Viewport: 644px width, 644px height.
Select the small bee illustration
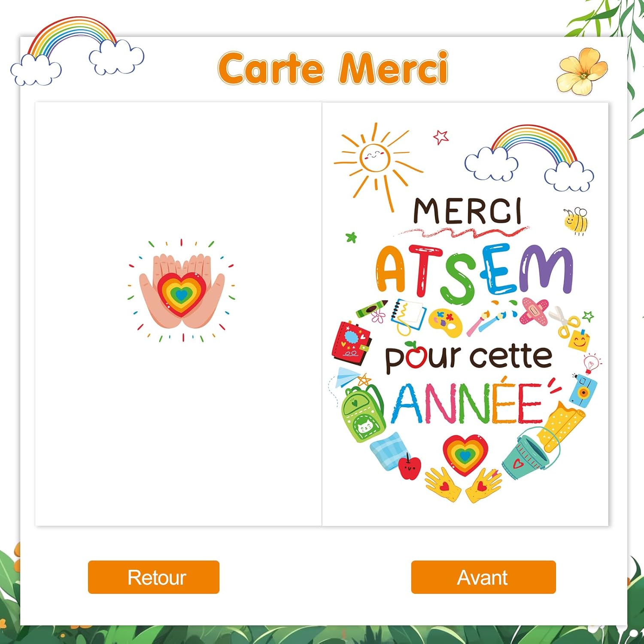(x=576, y=221)
